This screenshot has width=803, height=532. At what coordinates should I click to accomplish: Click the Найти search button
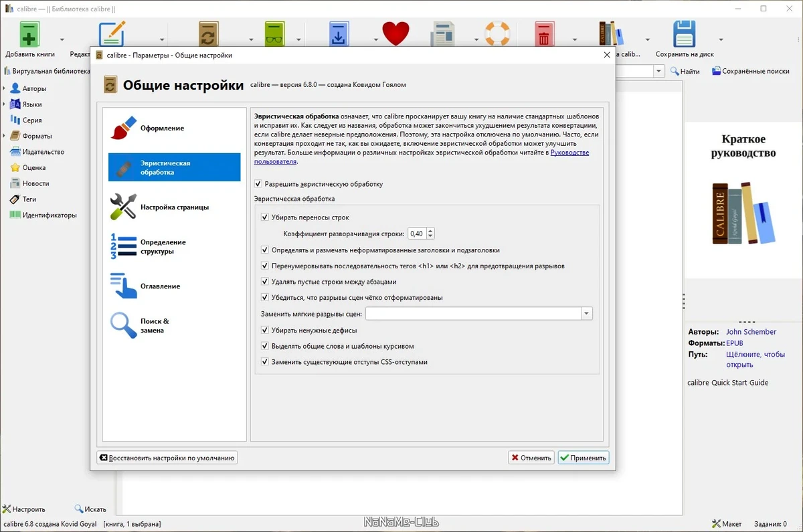pos(685,71)
